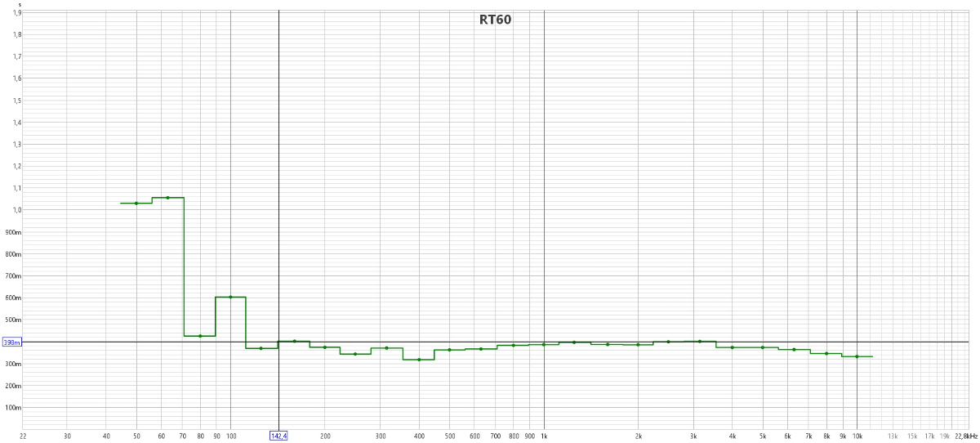The height and width of the screenshot is (443, 980).
Task: Pick the 100 Hz data point
Action: point(230,297)
